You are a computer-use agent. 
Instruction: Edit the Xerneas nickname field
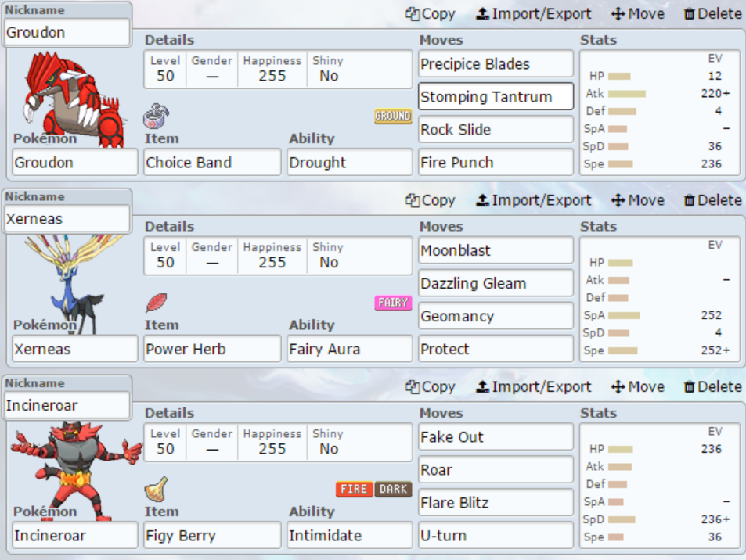click(67, 219)
